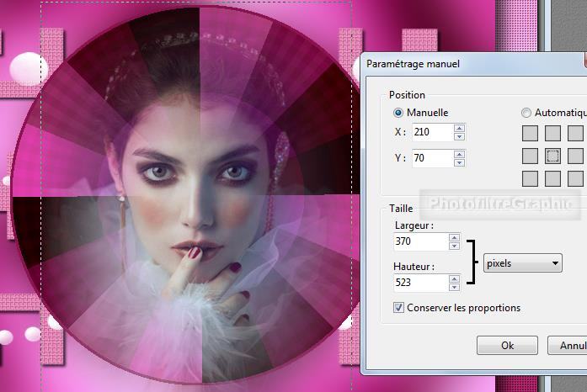Viewport: 587px width, 392px height.
Task: Decrease the Y position with down arrow
Action: click(459, 162)
